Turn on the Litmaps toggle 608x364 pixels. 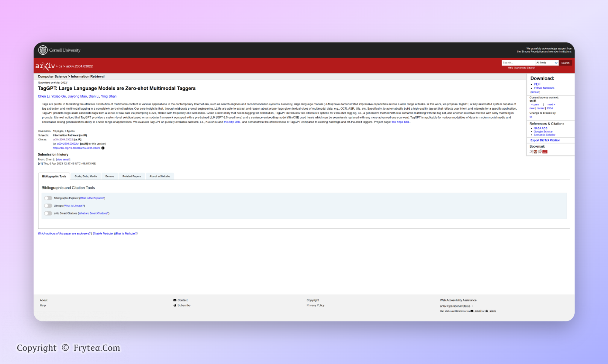click(x=48, y=206)
